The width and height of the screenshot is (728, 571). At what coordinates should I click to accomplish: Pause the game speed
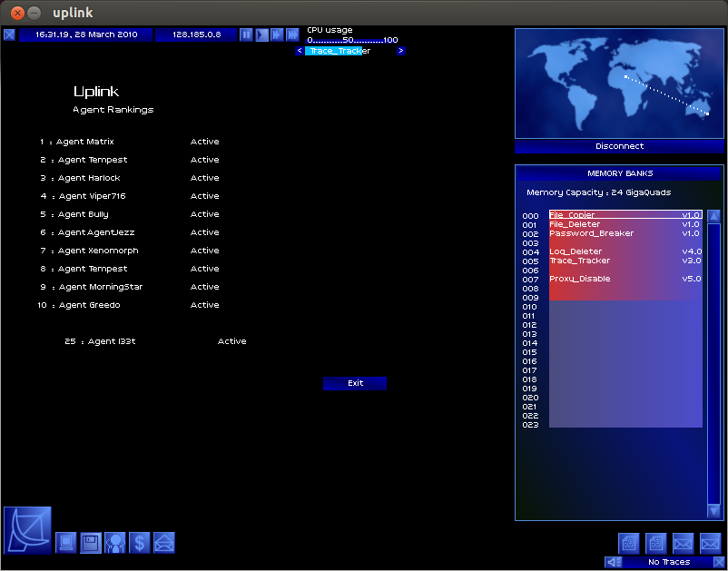click(x=246, y=34)
